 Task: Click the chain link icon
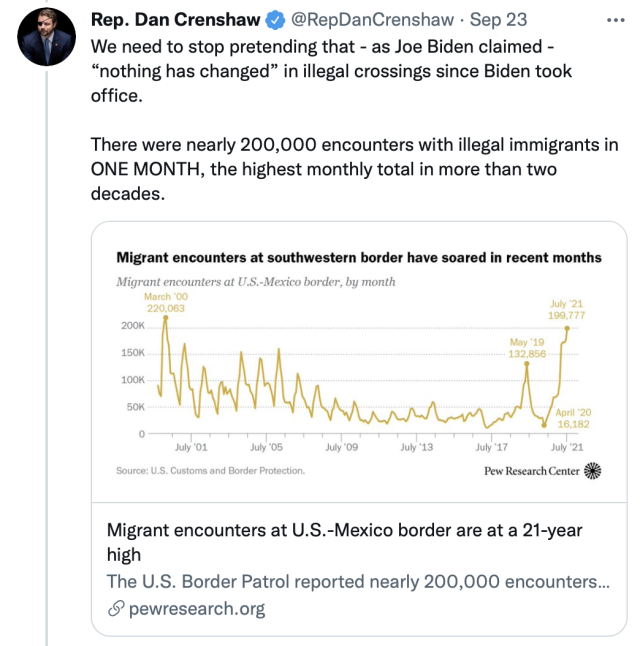115,608
